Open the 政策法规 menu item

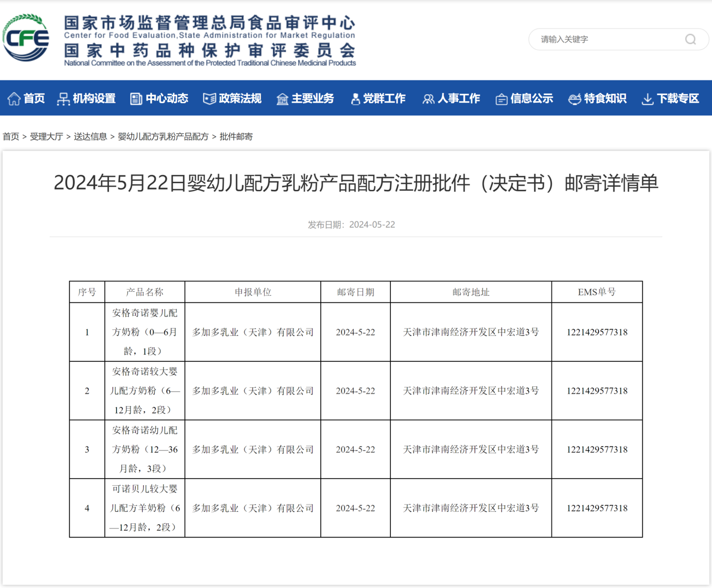(240, 98)
